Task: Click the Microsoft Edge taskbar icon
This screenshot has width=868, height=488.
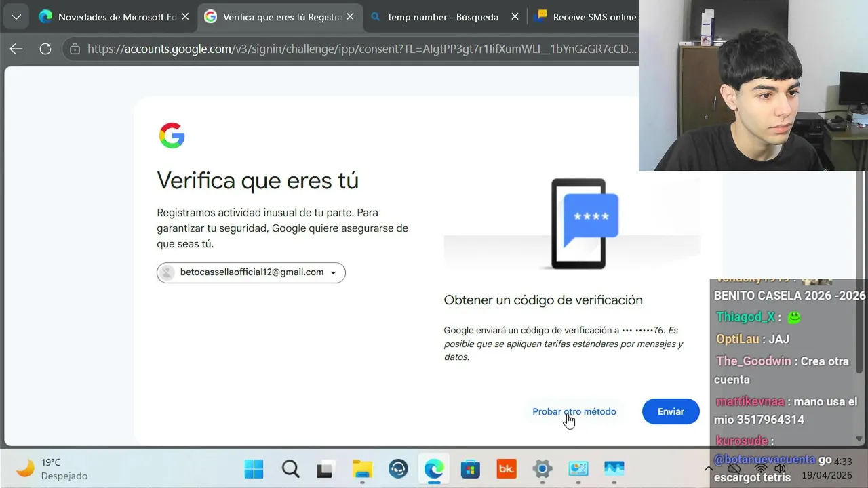Action: point(434,469)
